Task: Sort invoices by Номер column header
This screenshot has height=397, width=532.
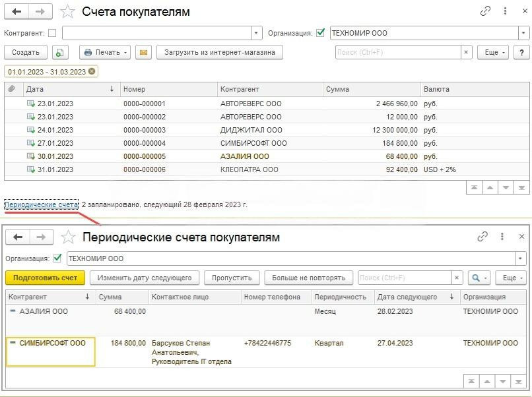Action: 168,89
